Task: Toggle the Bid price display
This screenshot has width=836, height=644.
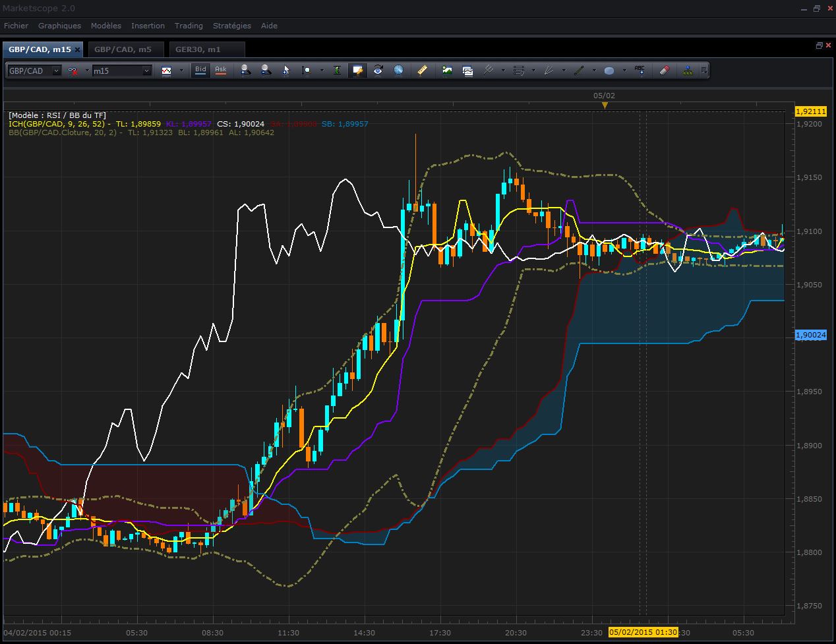Action: [200, 70]
